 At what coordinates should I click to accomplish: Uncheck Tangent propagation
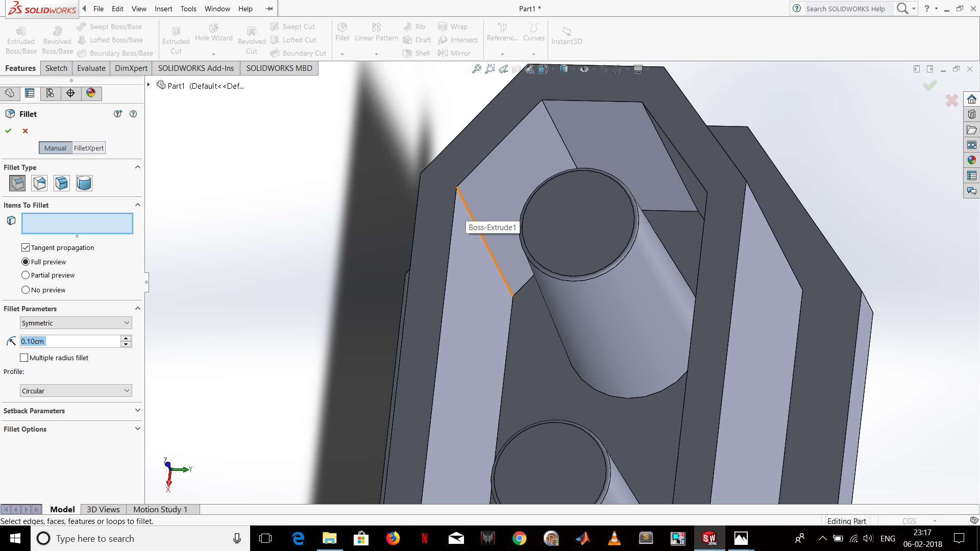click(x=26, y=247)
